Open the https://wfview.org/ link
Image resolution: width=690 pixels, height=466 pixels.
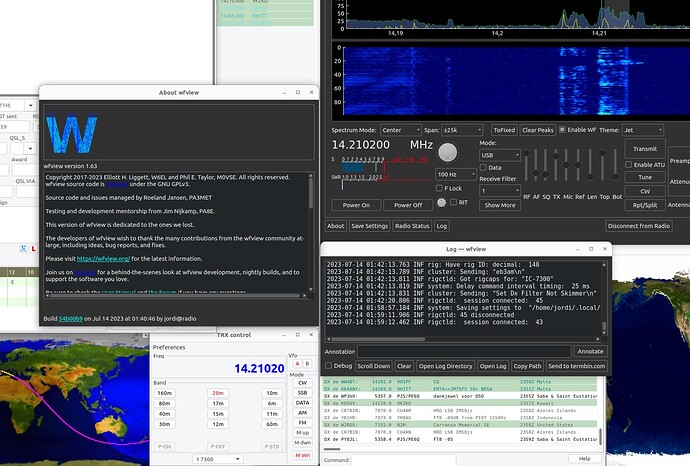(x=103, y=259)
